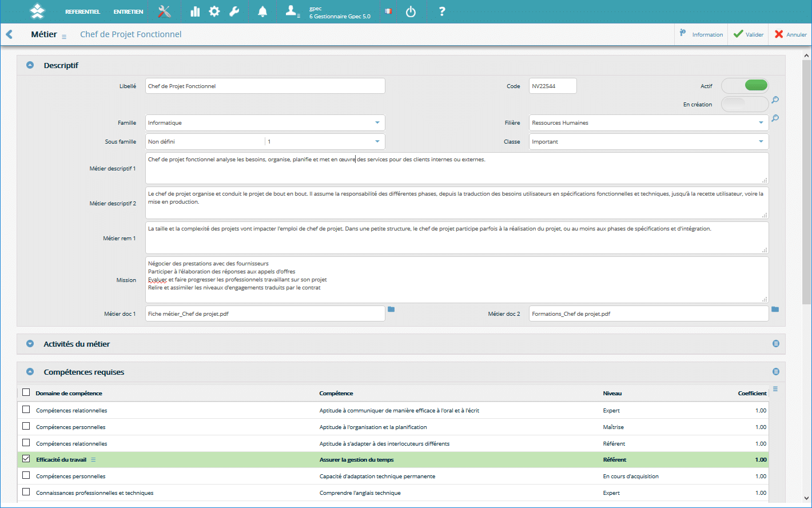812x508 pixels.
Task: Open the Compétences requises section menu icon
Action: 776,372
